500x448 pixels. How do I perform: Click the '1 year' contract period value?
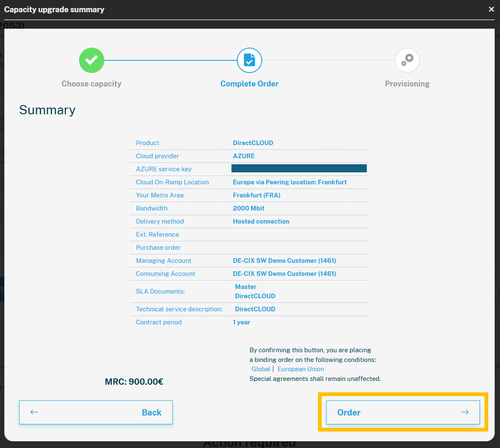click(x=241, y=322)
